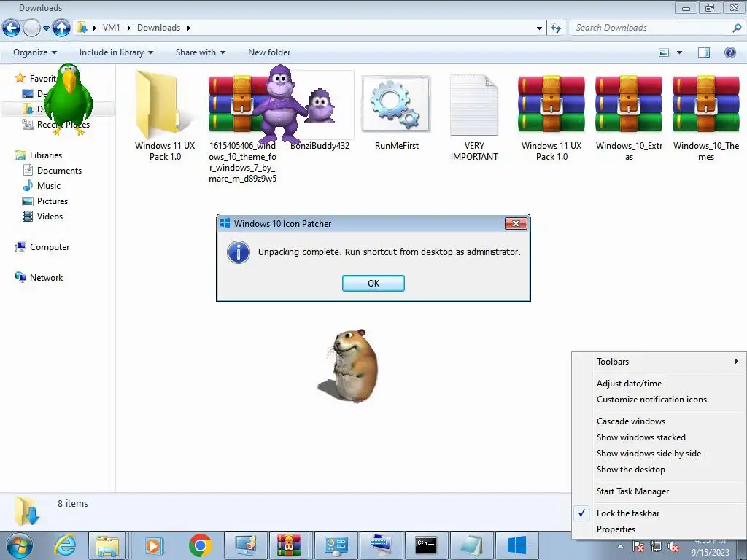
Task: Choose Customize notification icons
Action: 659,400
